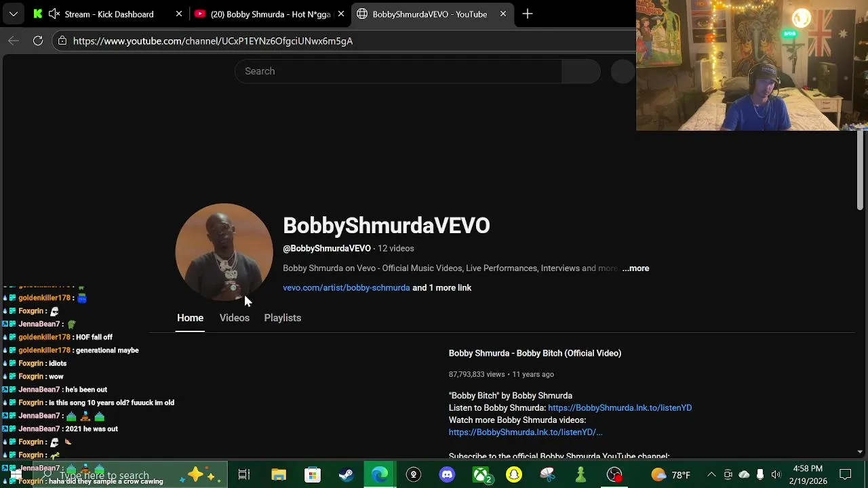The width and height of the screenshot is (868, 488).
Task: Click the round voice search button
Action: [x=623, y=71]
